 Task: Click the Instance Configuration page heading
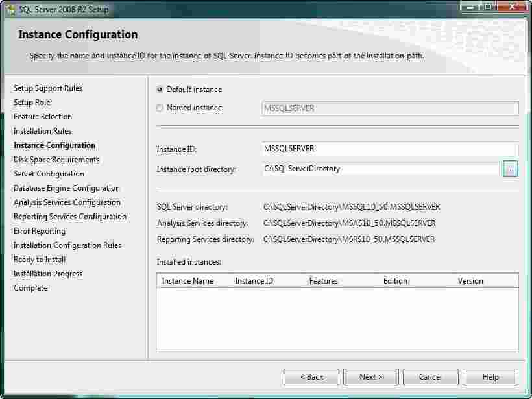coord(78,34)
